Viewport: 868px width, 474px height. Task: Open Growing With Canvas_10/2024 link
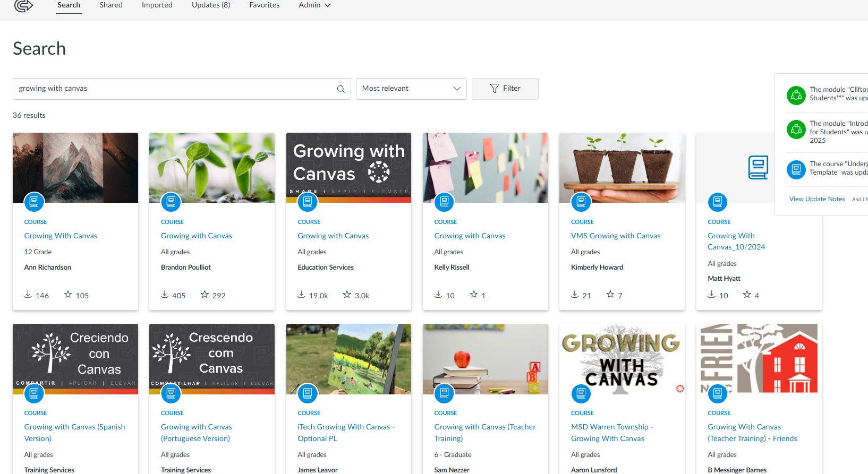click(736, 242)
